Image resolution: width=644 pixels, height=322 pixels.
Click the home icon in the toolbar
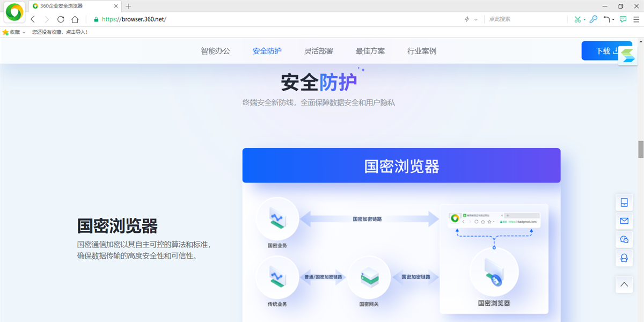tap(75, 19)
